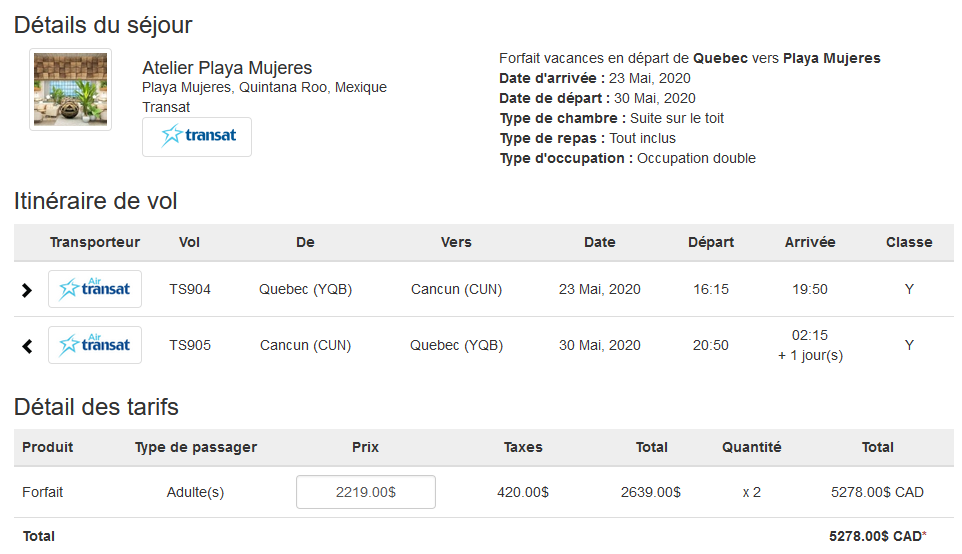Viewport: 962px width, 554px height.
Task: Click flight number TS905
Action: [190, 345]
